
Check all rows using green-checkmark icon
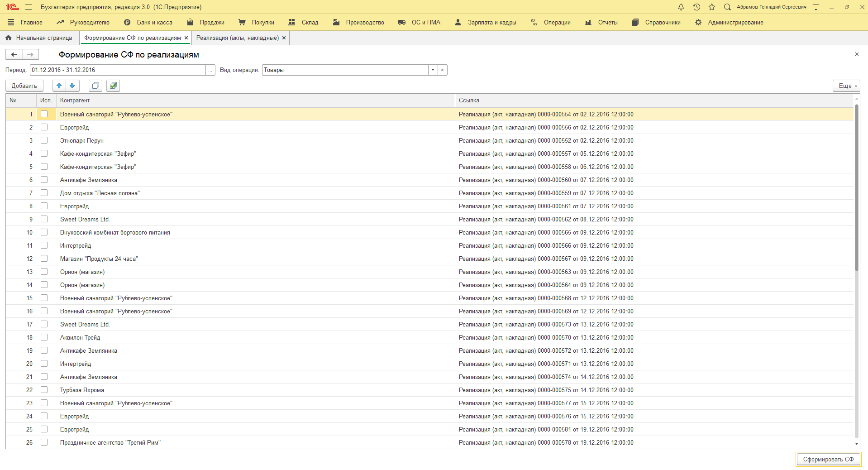pos(113,86)
